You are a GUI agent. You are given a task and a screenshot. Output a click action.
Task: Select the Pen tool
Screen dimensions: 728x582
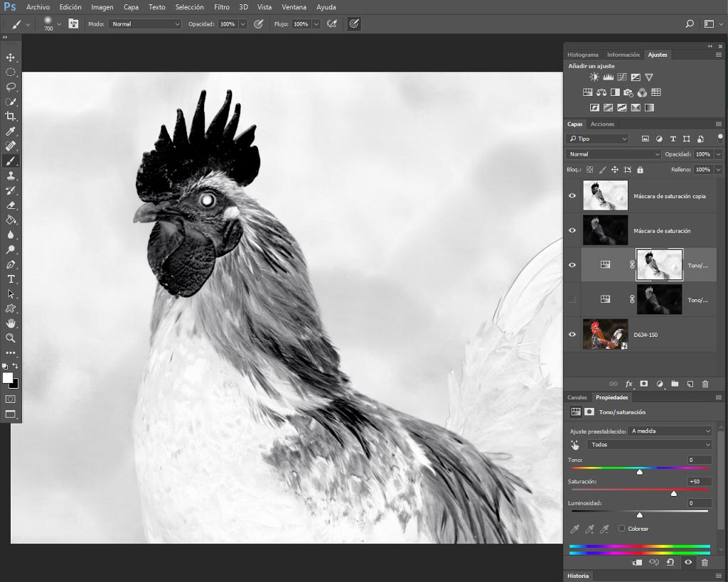click(10, 264)
